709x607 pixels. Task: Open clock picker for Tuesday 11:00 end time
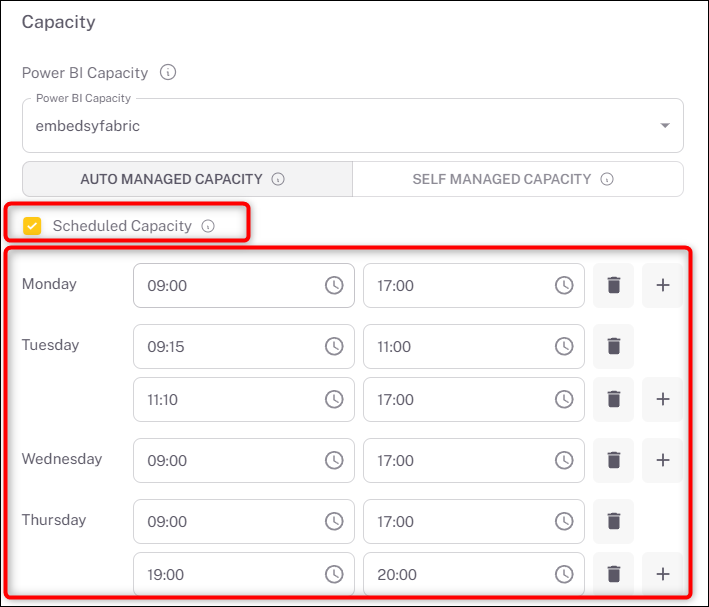coord(564,347)
